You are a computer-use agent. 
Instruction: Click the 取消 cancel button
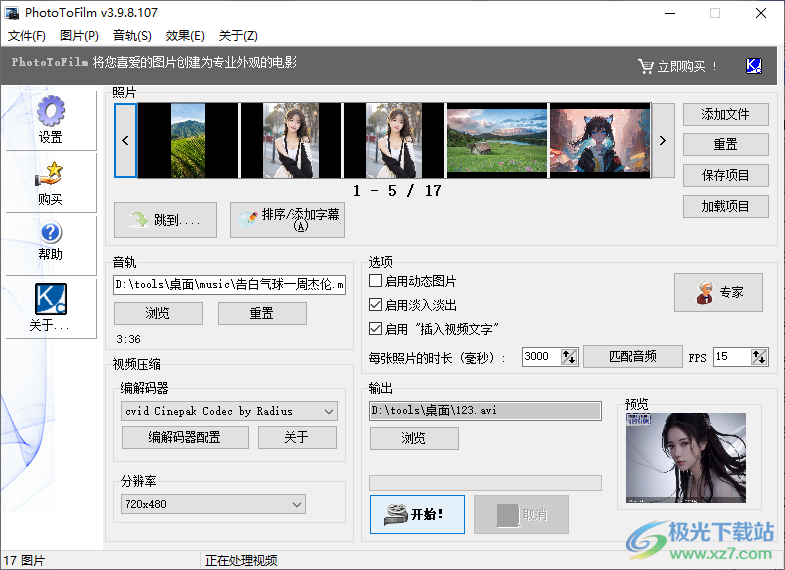(x=521, y=514)
